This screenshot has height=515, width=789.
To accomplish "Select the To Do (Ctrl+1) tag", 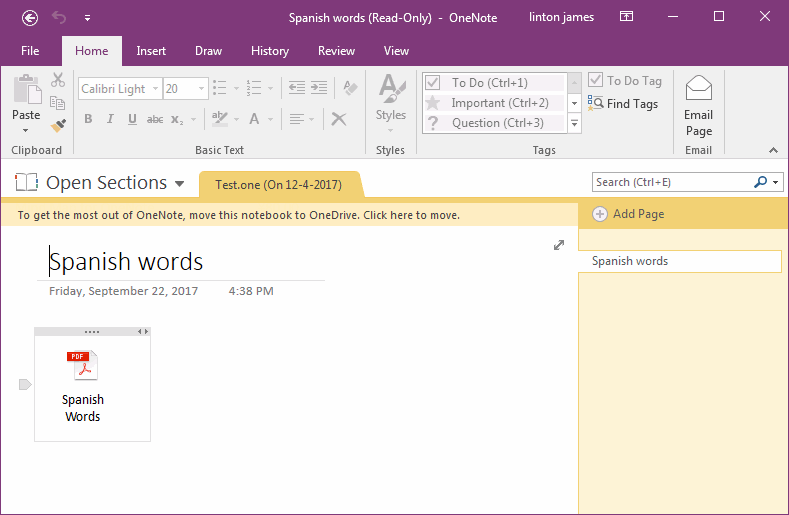I will pyautogui.click(x=495, y=83).
